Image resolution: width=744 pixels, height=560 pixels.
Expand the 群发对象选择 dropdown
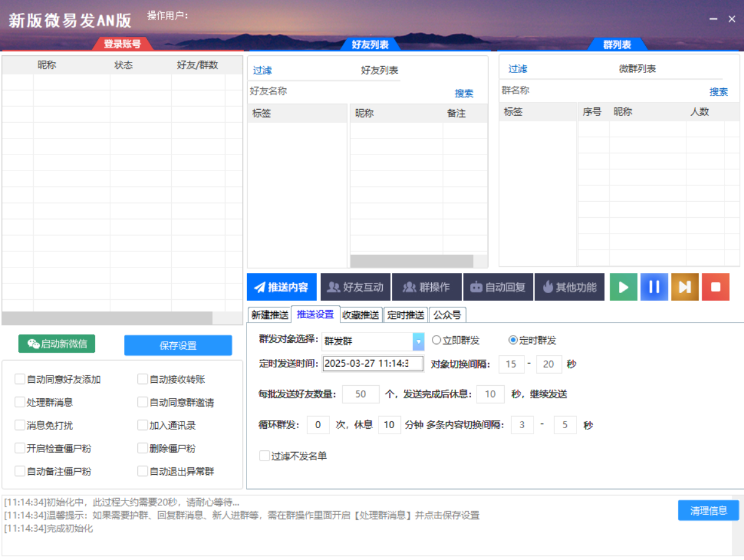[418, 341]
